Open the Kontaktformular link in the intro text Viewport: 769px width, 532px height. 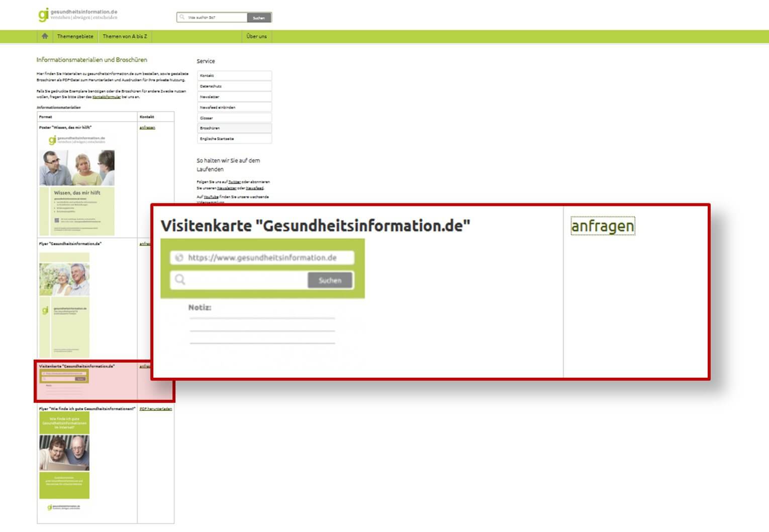(x=107, y=97)
